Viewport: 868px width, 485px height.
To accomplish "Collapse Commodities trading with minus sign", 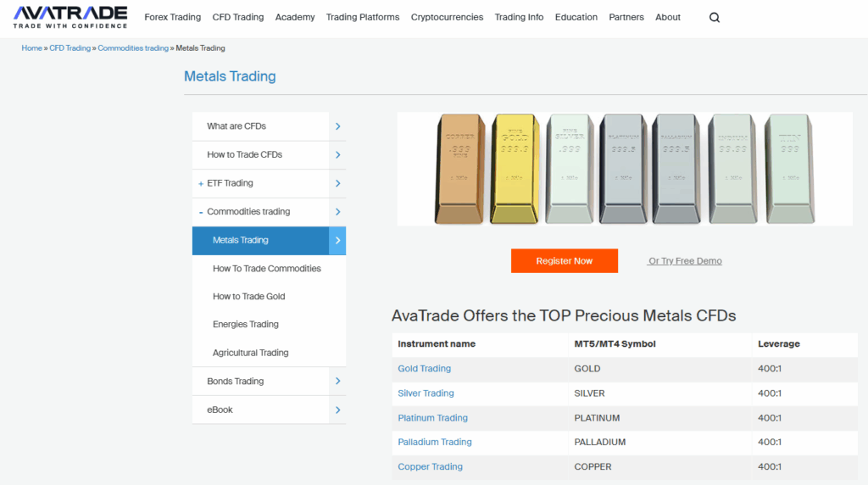I will (200, 212).
